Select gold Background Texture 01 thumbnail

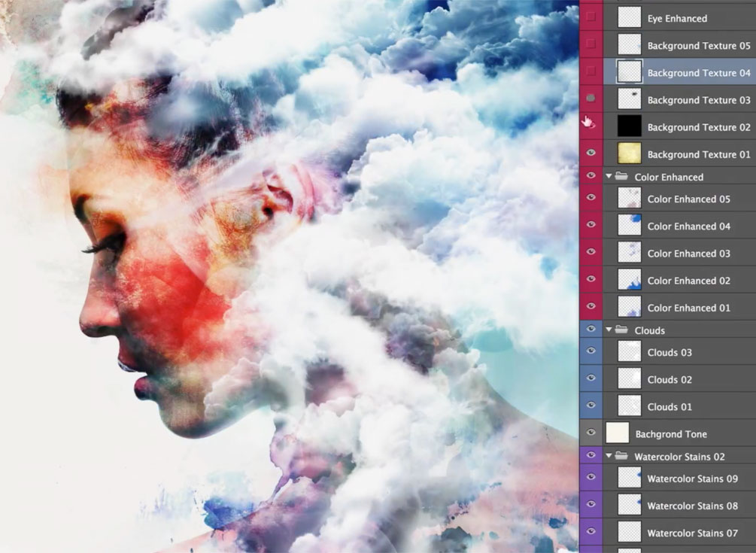[x=630, y=153]
